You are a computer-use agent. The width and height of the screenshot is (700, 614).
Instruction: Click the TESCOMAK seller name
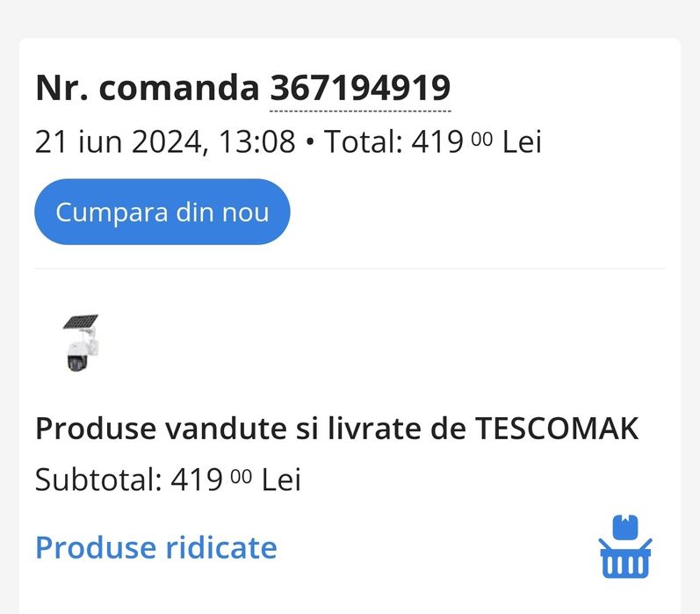556,429
